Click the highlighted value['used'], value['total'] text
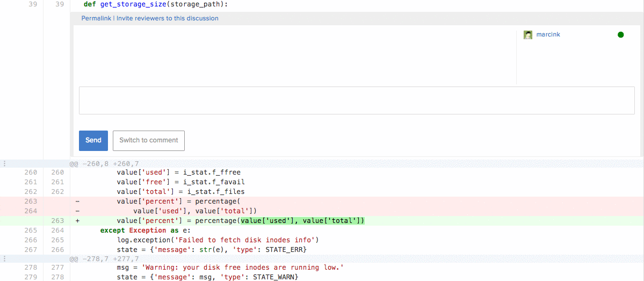Viewport: 644px width, 281px height. 302,221
